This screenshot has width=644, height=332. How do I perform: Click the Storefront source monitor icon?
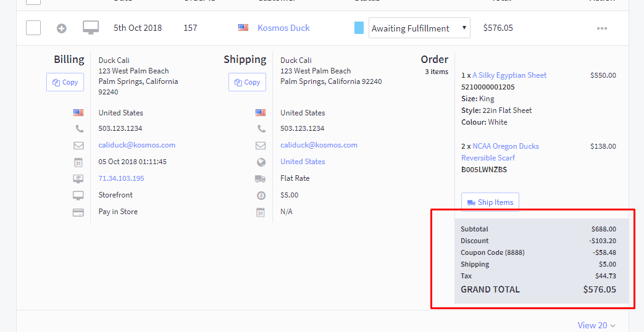(x=78, y=196)
